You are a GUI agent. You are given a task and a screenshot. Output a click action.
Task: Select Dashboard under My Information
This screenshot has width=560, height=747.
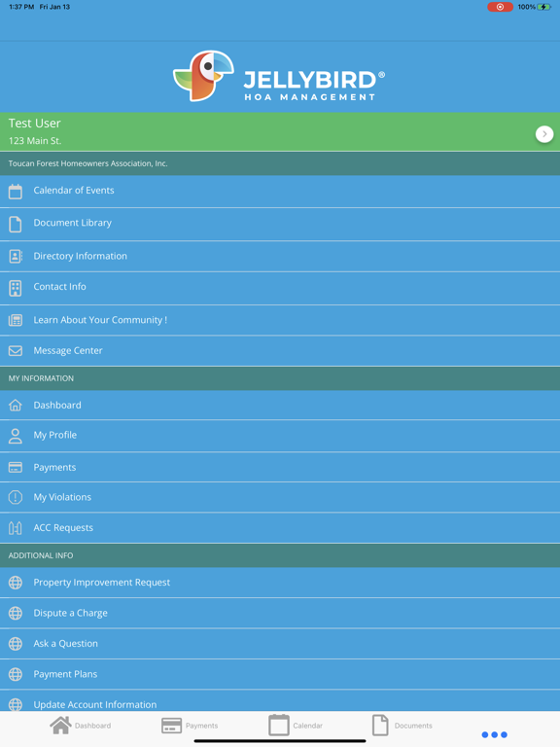click(280, 405)
